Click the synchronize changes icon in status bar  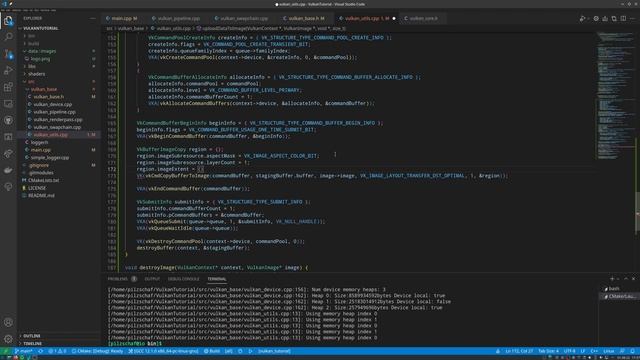[40, 351]
